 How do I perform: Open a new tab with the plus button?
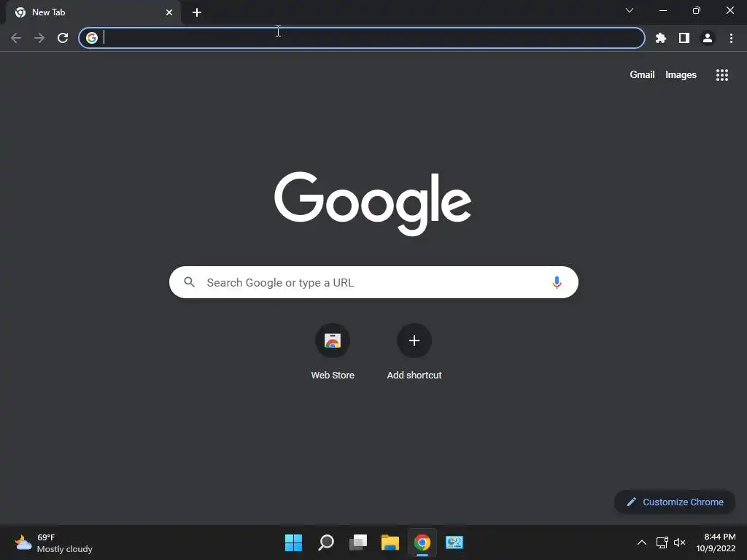click(197, 12)
